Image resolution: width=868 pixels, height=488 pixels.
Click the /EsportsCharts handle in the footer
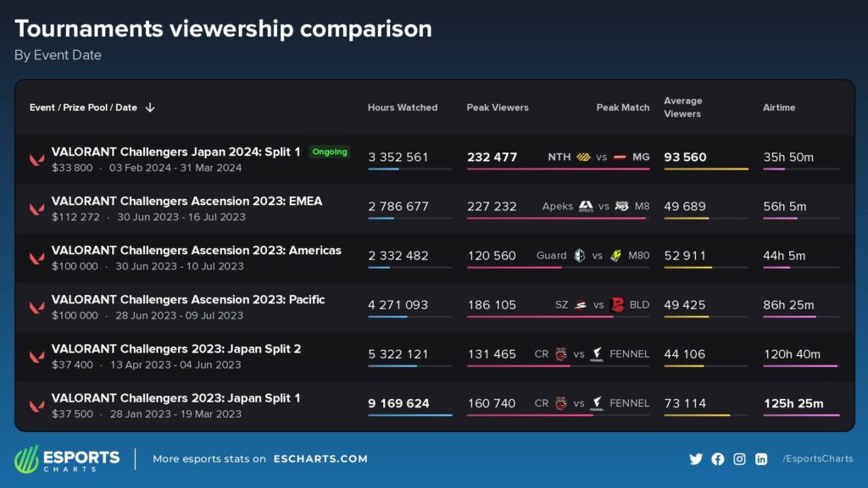pyautogui.click(x=816, y=458)
